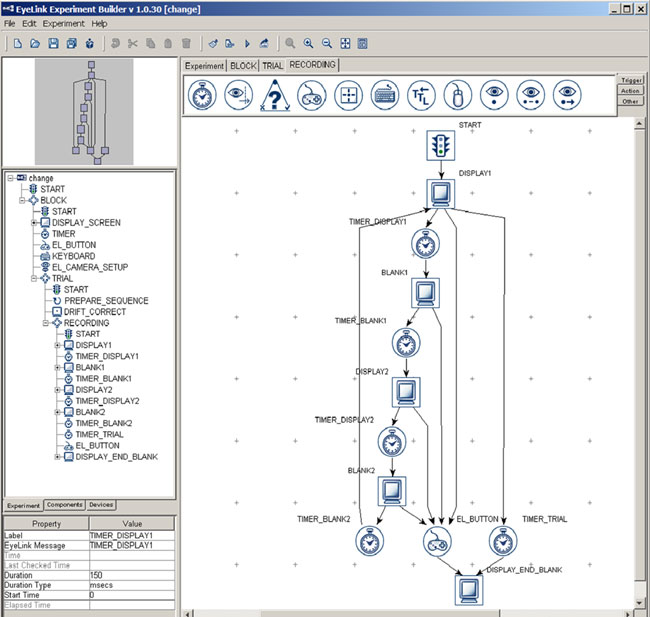
Task: Edit the Duration value field 150
Action: (132, 575)
